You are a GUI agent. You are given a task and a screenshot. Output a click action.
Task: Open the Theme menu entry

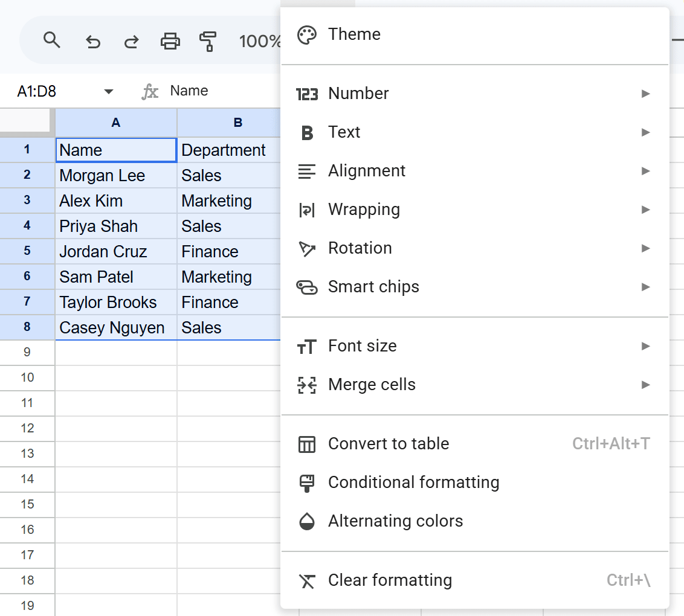474,34
